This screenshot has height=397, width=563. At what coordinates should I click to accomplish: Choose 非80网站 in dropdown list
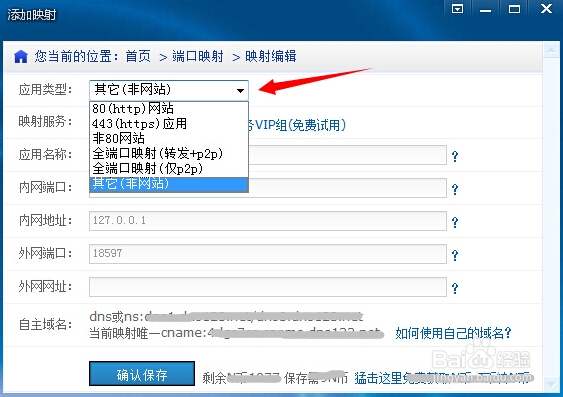[169, 138]
